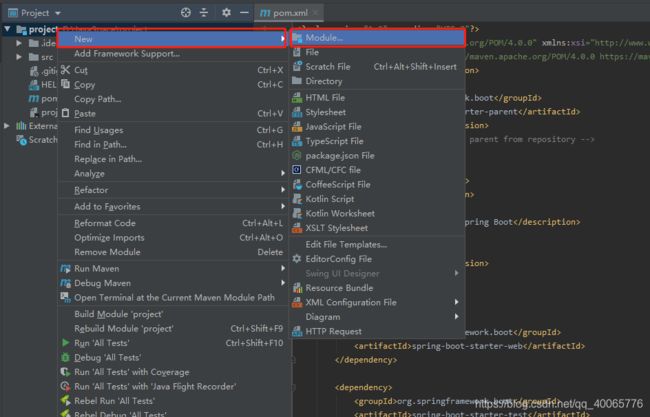Image resolution: width=650 pixels, height=417 pixels.
Task: Click the CFML/CFC file icon
Action: (297, 170)
